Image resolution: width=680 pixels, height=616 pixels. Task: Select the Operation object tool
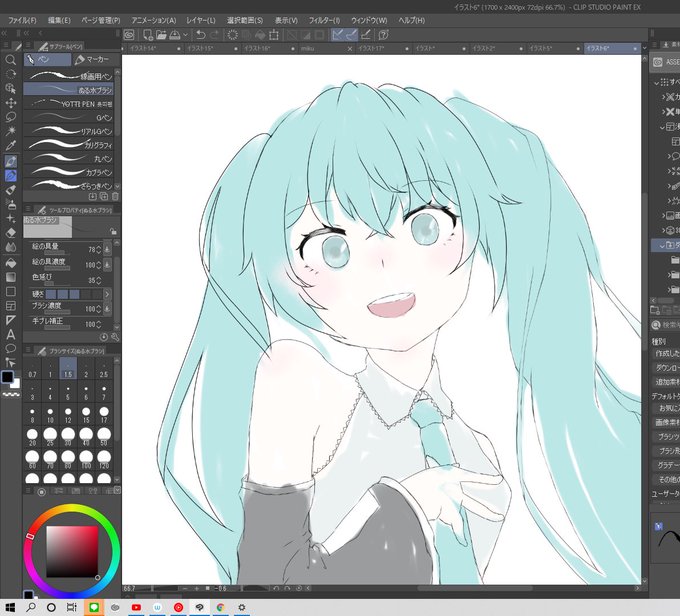[x=11, y=88]
